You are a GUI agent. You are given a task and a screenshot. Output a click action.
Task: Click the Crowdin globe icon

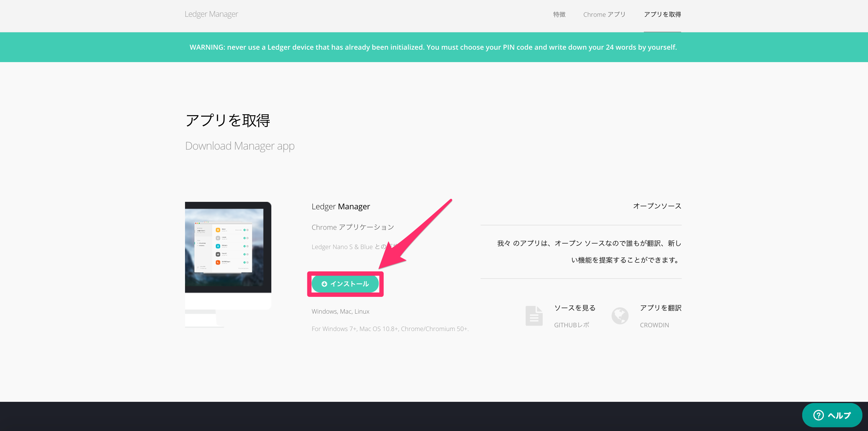click(x=620, y=316)
